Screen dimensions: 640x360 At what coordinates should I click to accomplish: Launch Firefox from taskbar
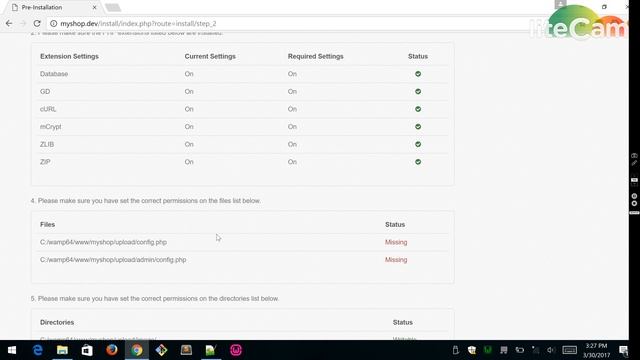[112, 350]
